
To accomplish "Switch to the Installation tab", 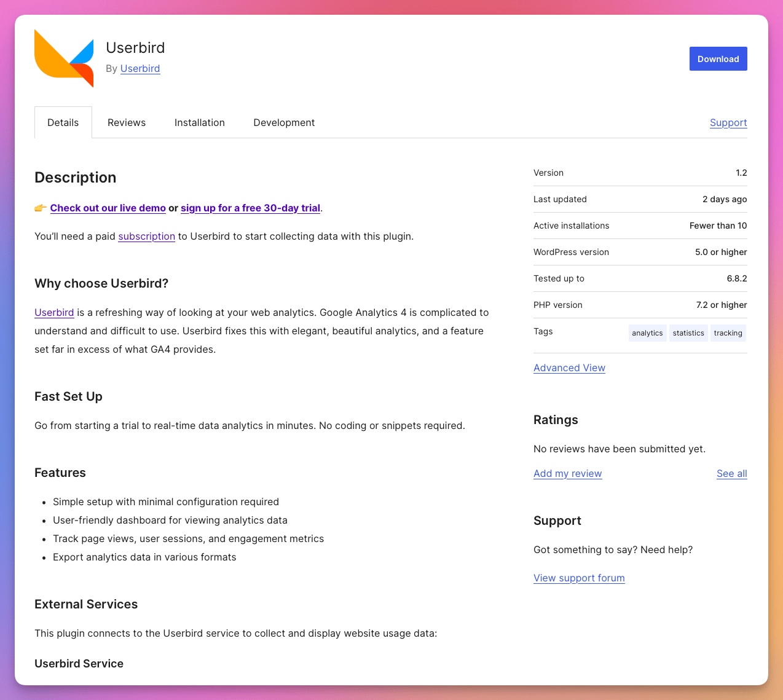I will point(199,122).
